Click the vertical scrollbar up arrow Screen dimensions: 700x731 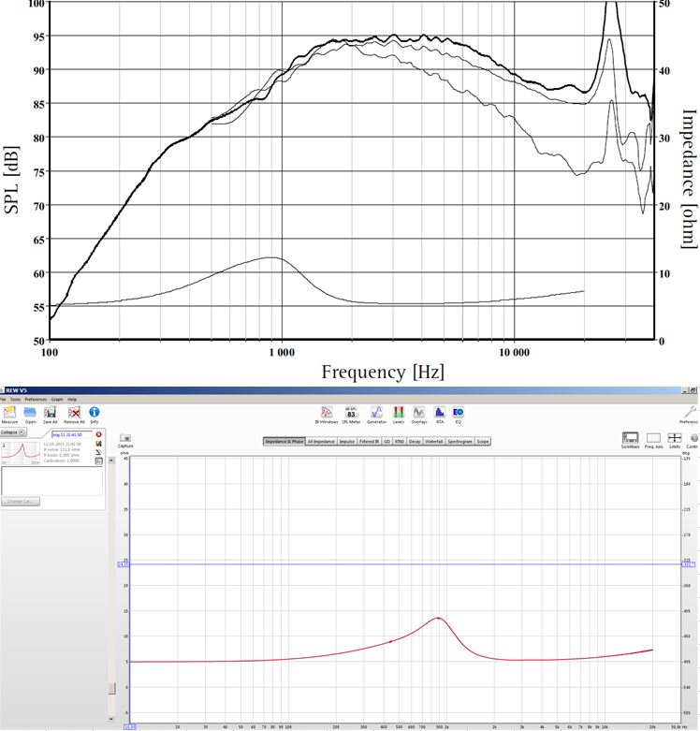[111, 461]
